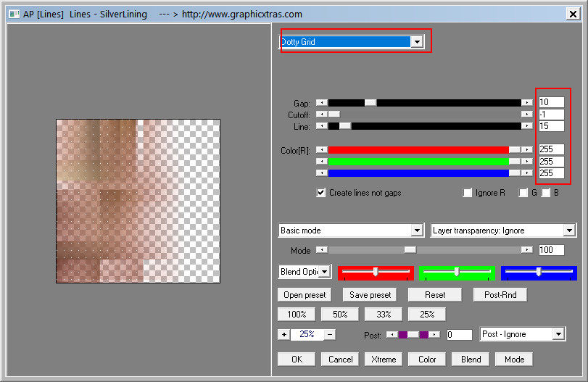Viewport: 588px width, 382px height.
Task: Set preview zoom to 50%
Action: 340,315
